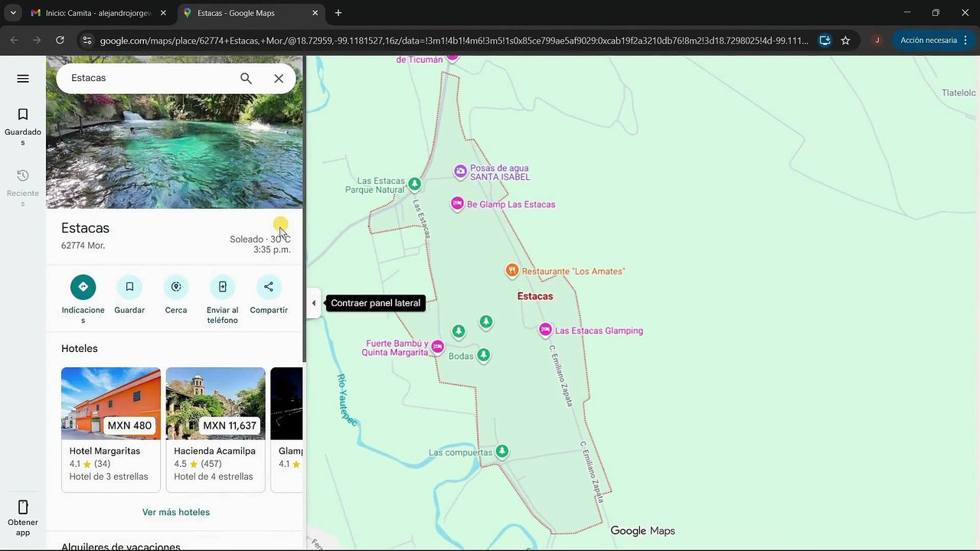Open Hacienda Acamilpa hotel card
Viewport: 980px width, 551px height.
[216, 429]
